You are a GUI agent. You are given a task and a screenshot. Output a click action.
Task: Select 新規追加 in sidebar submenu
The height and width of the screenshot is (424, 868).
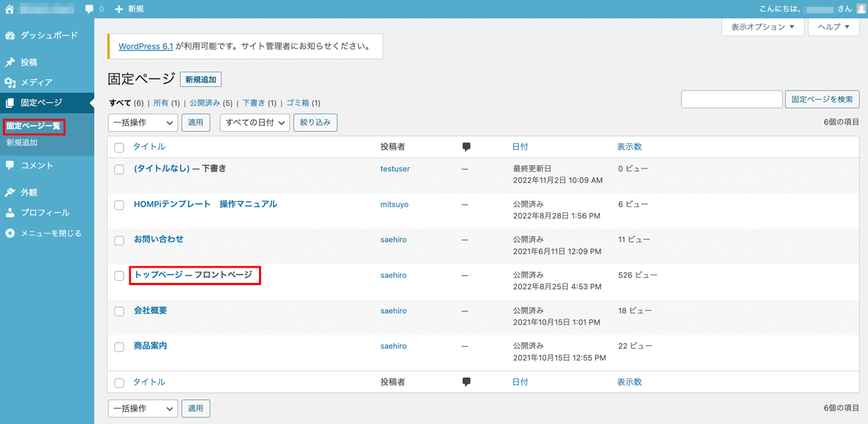coord(22,143)
